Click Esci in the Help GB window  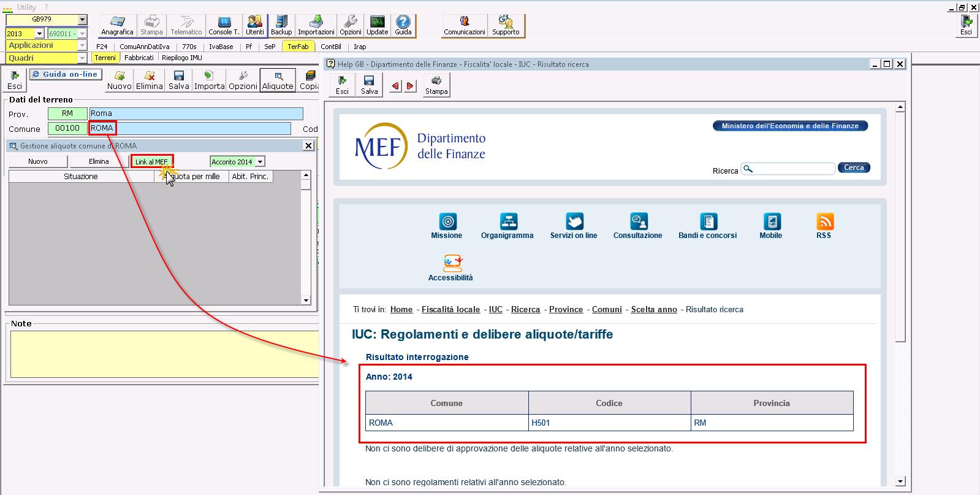click(342, 85)
